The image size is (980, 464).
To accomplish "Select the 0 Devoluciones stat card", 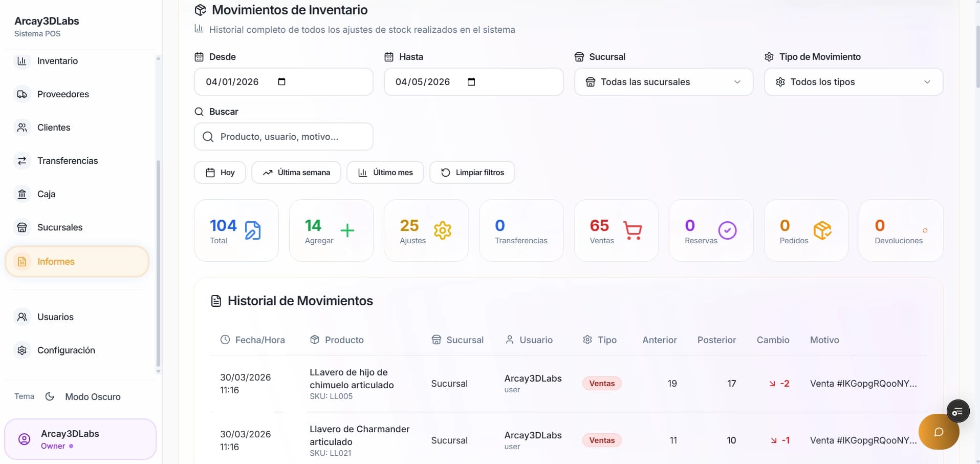I will click(x=901, y=230).
